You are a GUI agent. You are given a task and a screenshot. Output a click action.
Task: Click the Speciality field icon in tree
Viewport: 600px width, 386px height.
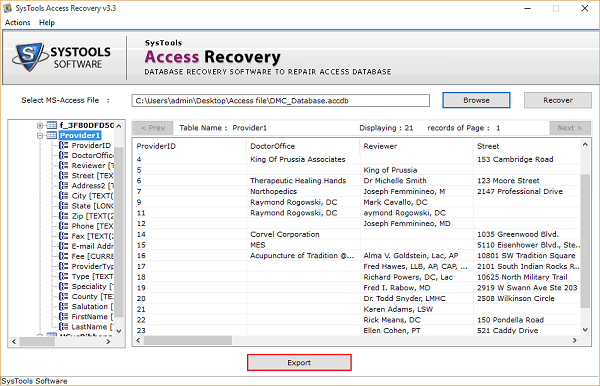[x=64, y=287]
